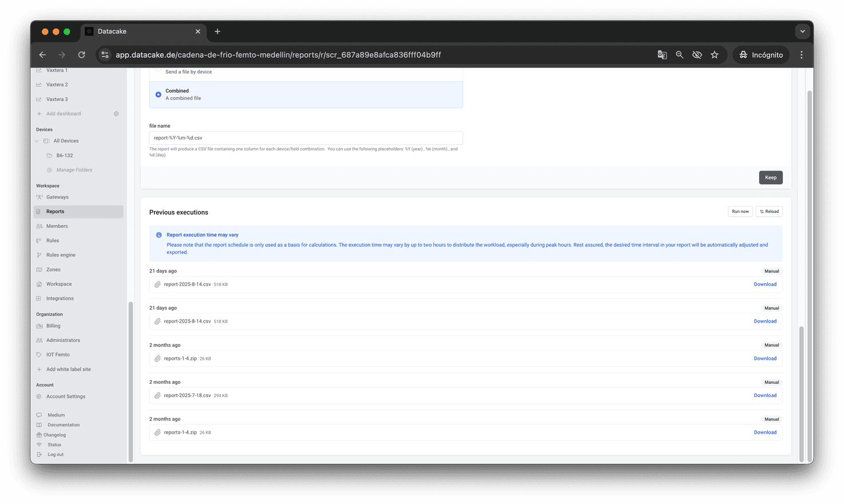Viewport: 844px width, 504px height.
Task: Click Manage Folders
Action: coord(74,170)
